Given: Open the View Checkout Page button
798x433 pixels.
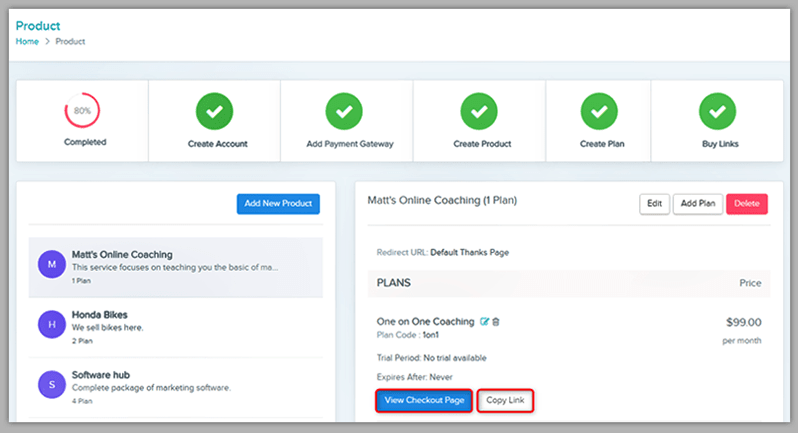Looking at the screenshot, I should click(x=422, y=401).
